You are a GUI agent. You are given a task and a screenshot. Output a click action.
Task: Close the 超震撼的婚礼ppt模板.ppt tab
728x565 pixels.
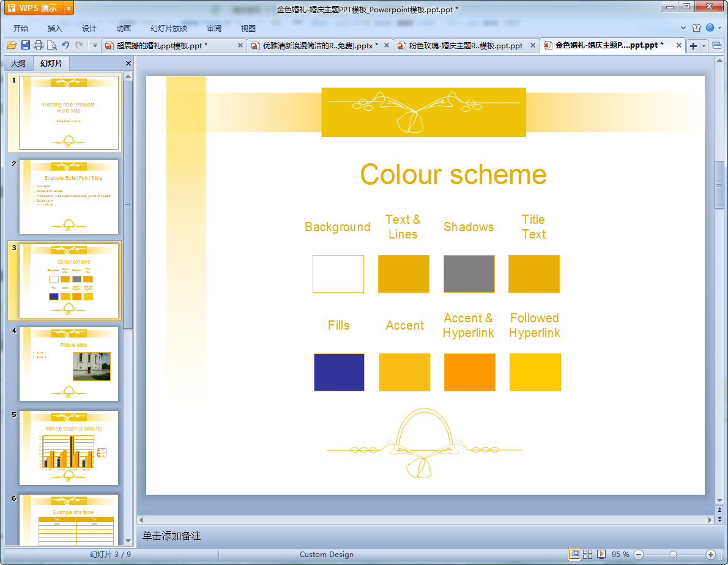[240, 45]
